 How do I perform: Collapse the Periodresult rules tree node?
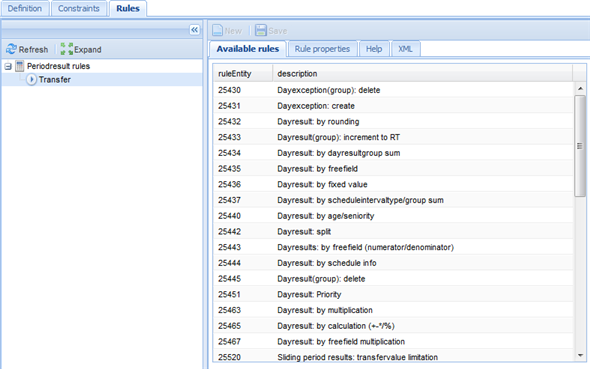click(8, 67)
